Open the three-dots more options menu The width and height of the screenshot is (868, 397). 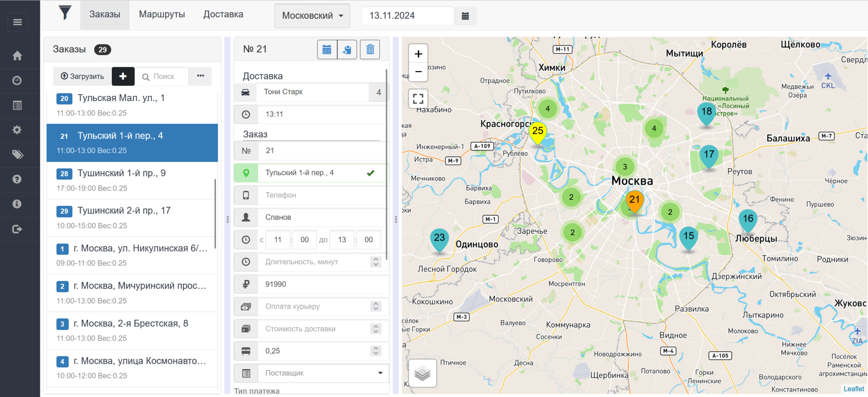pos(200,76)
